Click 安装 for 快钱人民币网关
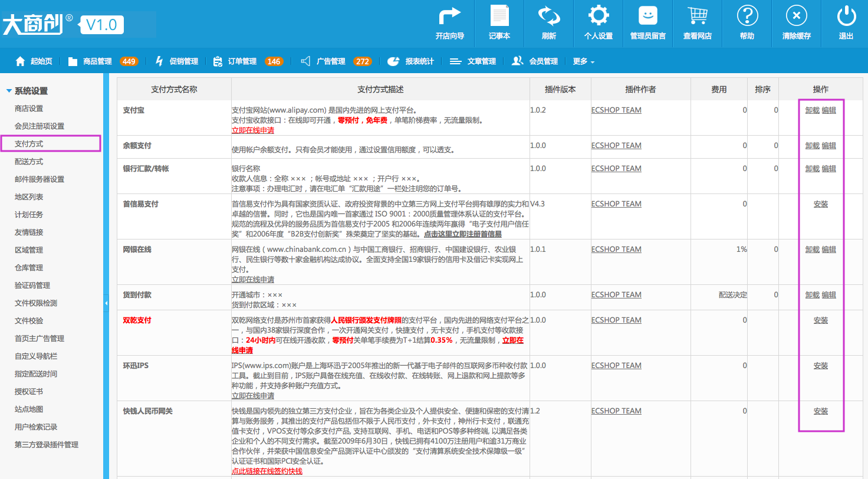 pyautogui.click(x=821, y=411)
